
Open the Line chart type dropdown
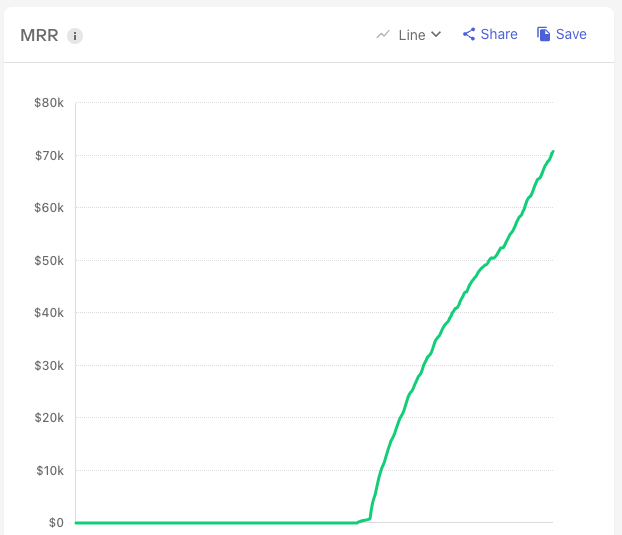click(409, 35)
